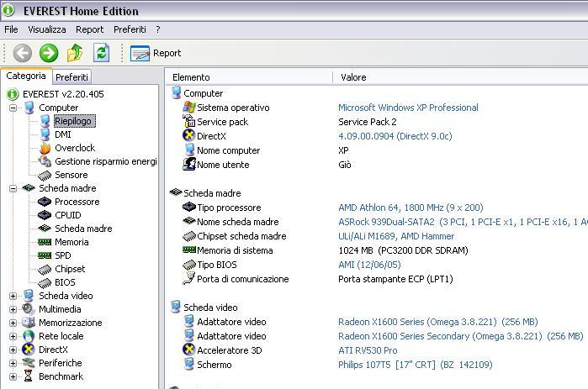Click the Acceleratore 3D row label
Image resolution: width=588 pixels, height=389 pixels.
tap(230, 351)
